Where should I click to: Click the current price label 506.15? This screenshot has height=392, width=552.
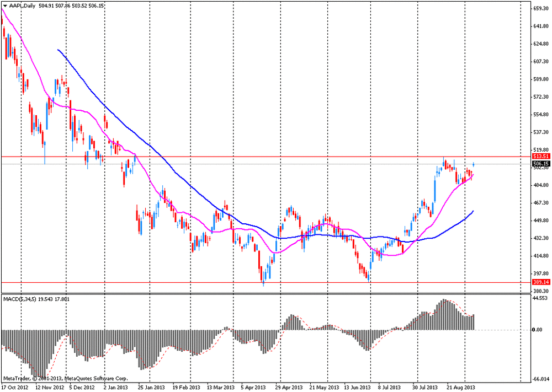(x=541, y=164)
